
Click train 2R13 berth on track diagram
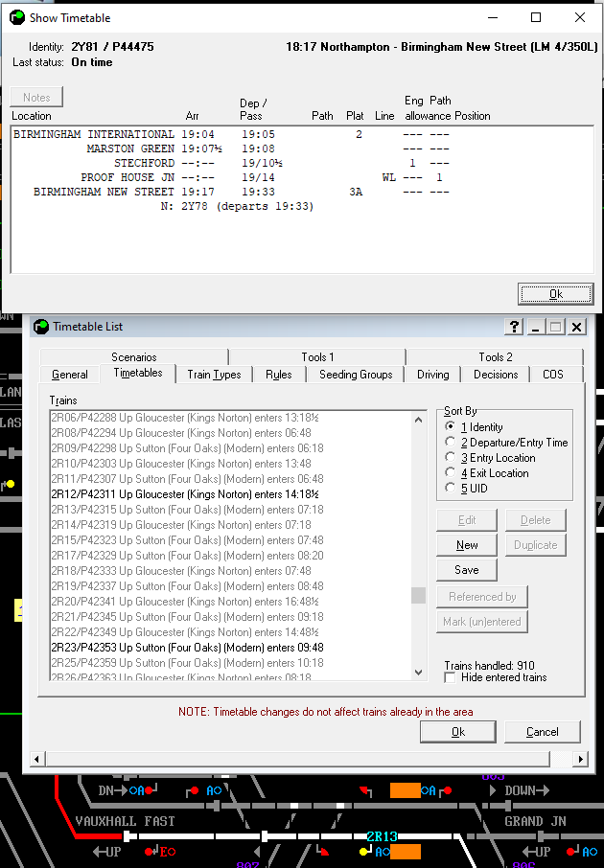(383, 835)
